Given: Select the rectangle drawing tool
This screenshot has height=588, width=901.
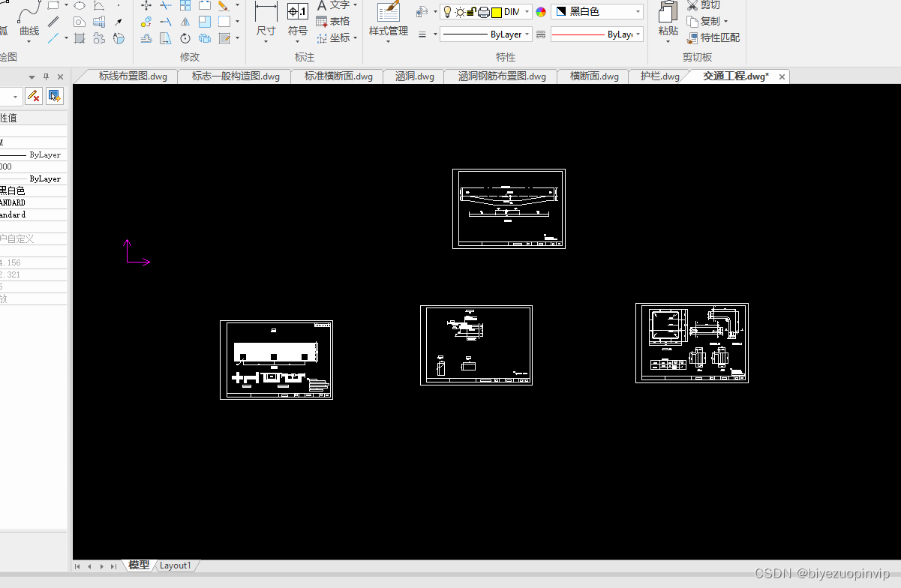Looking at the screenshot, I should click(x=54, y=5).
